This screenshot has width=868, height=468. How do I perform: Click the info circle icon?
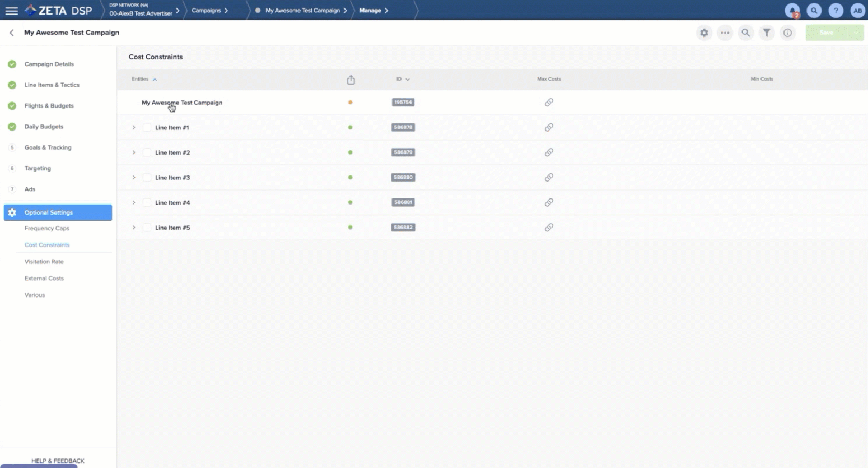tap(787, 33)
